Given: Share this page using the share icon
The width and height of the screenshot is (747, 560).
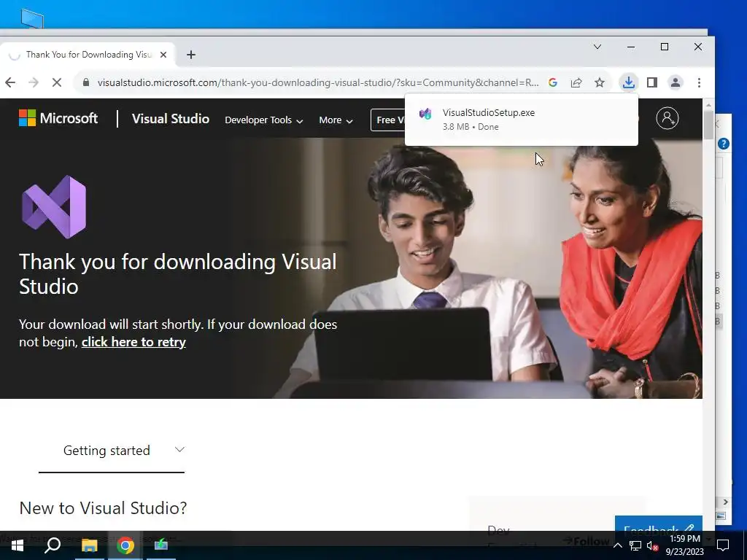Looking at the screenshot, I should (576, 82).
